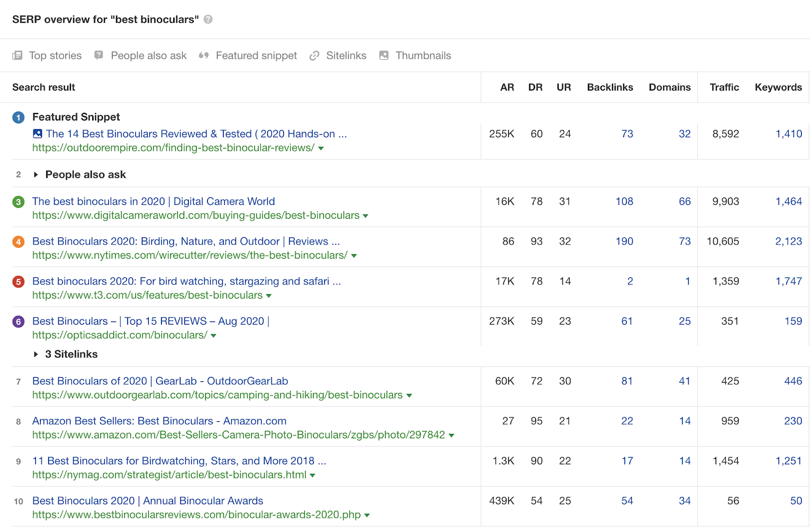Click backlinks count 108 for Digital Camera World

pos(624,201)
